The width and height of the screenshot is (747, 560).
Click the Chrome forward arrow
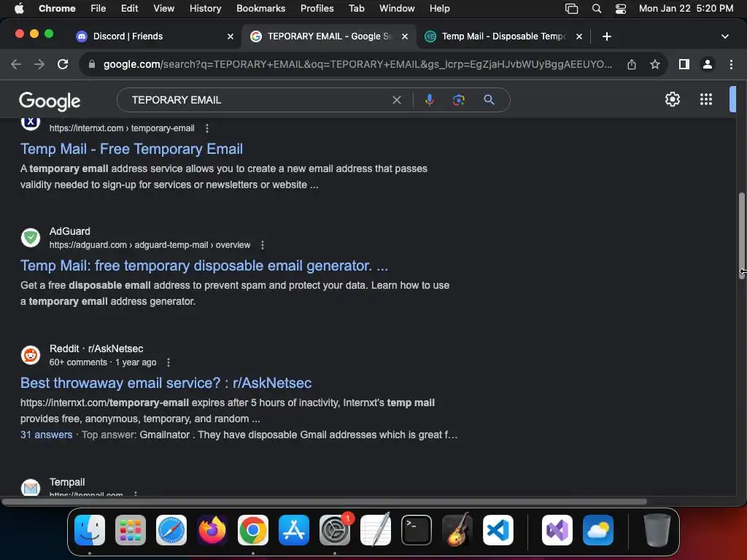coord(39,64)
